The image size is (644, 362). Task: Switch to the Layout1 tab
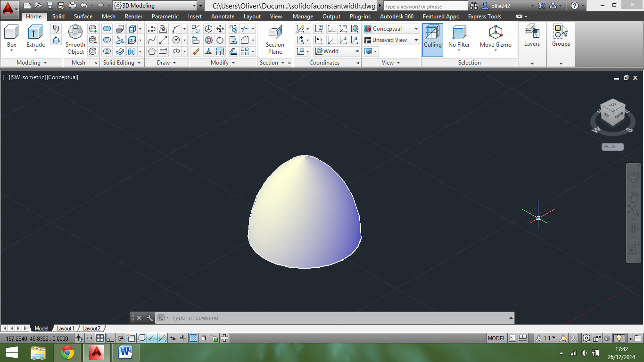click(65, 329)
